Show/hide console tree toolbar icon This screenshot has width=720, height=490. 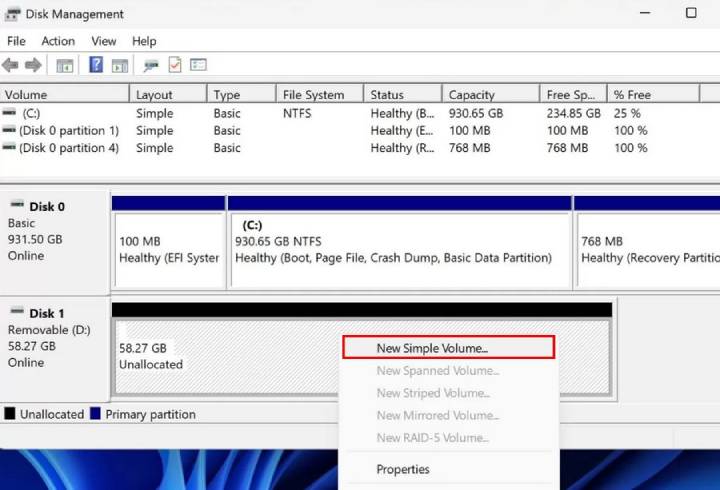click(65, 66)
